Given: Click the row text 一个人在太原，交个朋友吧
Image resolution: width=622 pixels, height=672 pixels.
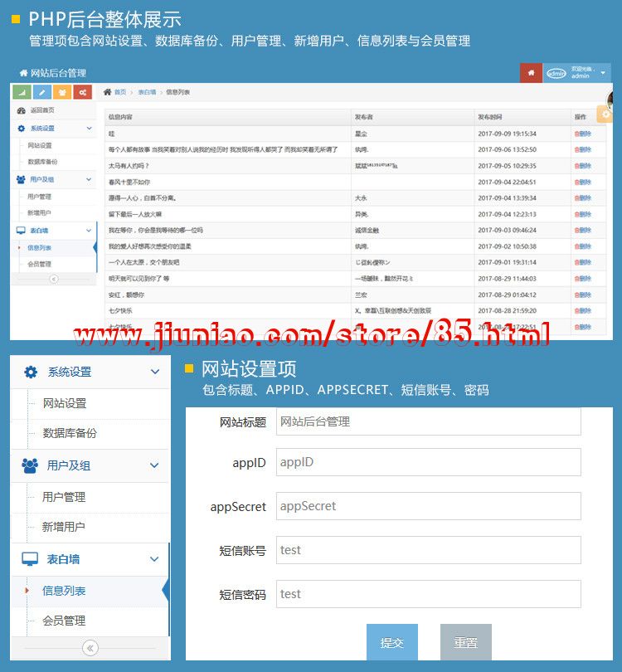Looking at the screenshot, I should pyautogui.click(x=144, y=262).
